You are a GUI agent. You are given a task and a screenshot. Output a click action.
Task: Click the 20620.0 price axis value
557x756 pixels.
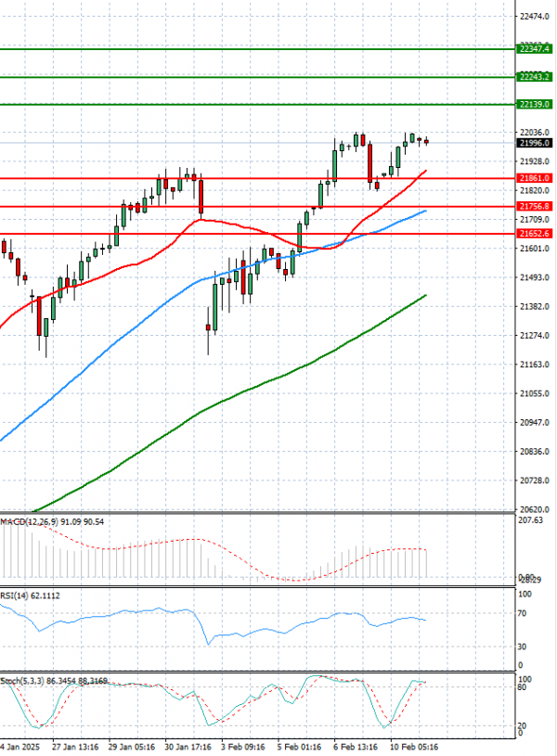535,509
